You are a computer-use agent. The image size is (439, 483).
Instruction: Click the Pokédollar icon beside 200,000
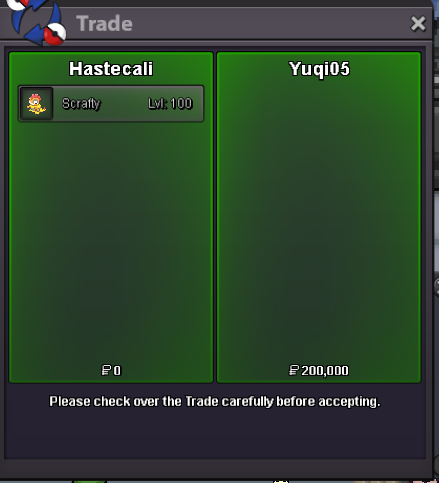(x=294, y=370)
